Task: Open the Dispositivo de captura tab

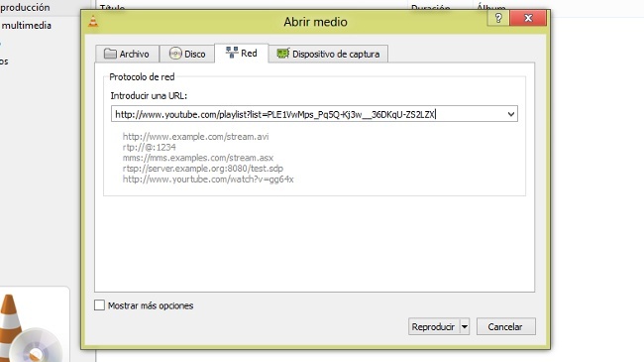Action: click(x=328, y=54)
